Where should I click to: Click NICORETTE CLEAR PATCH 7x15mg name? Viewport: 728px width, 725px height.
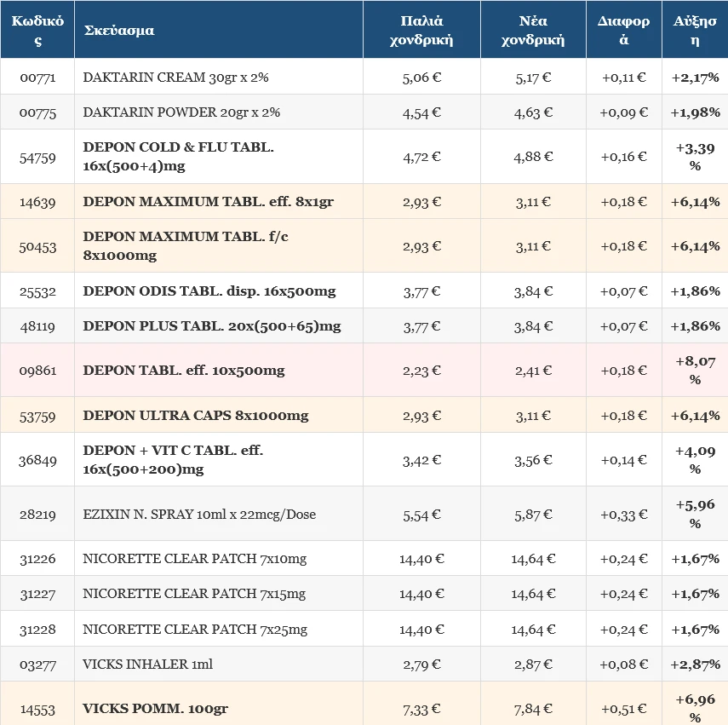[x=194, y=594]
